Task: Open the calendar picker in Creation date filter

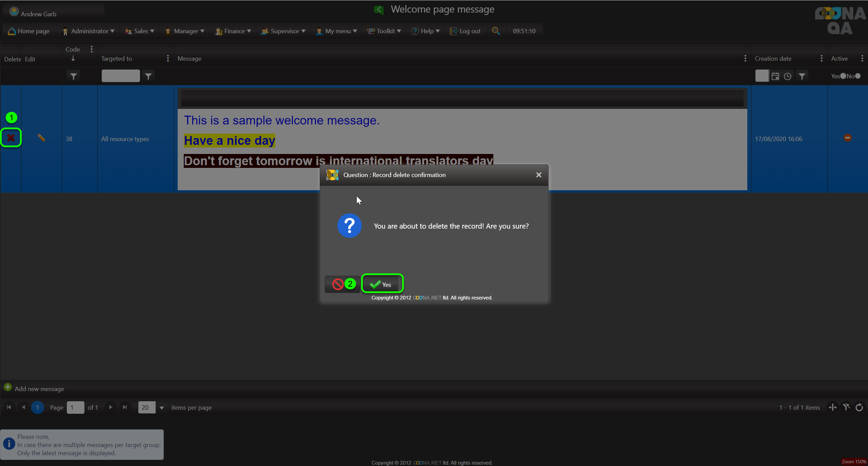Action: (775, 76)
